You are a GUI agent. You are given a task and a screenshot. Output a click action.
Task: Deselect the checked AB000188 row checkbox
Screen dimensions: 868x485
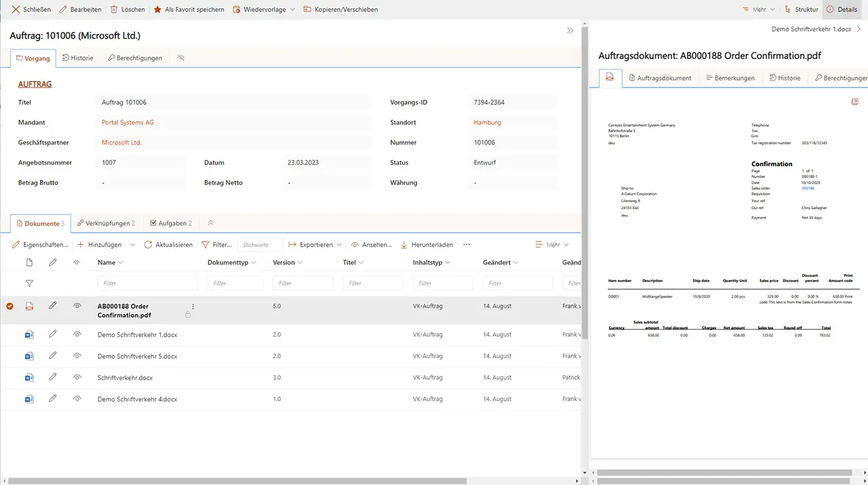pos(9,307)
